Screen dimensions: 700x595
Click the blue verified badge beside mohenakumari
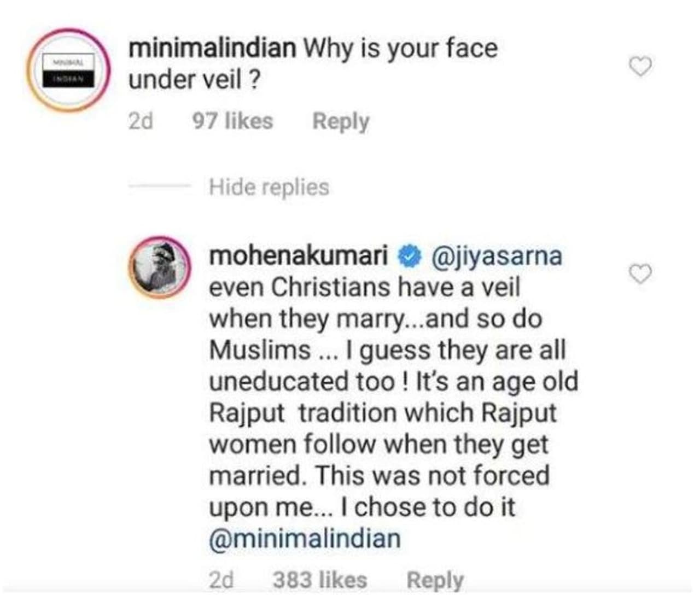409,256
